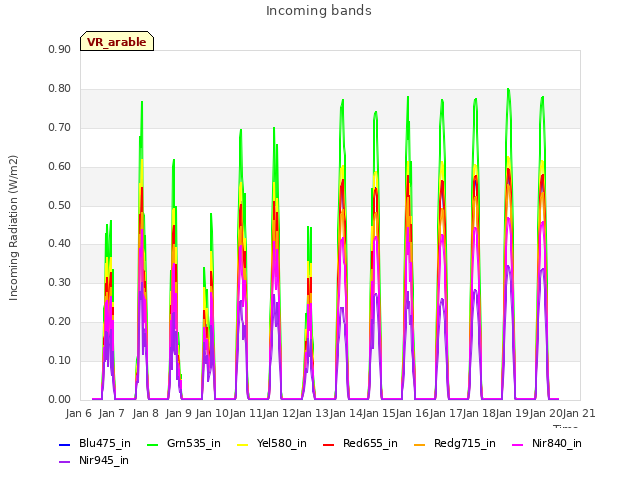
Task: Click the 0.90 y-axis value
Action: (60, 49)
